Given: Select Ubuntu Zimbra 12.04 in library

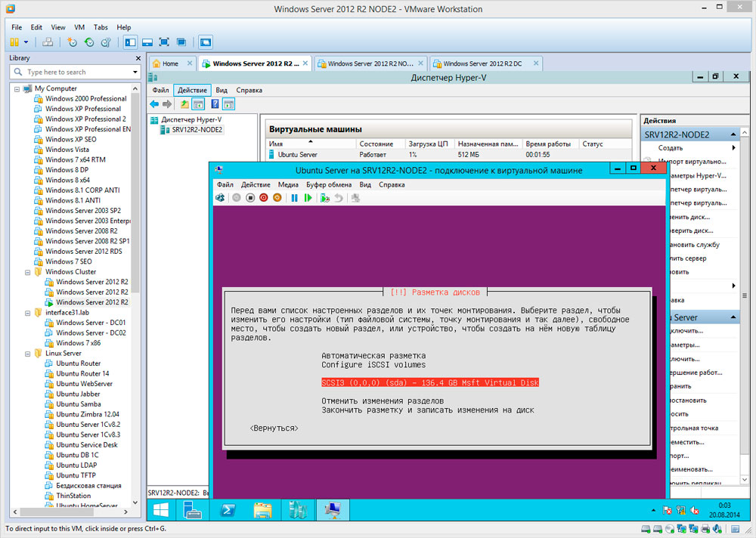Looking at the screenshot, I should point(87,414).
